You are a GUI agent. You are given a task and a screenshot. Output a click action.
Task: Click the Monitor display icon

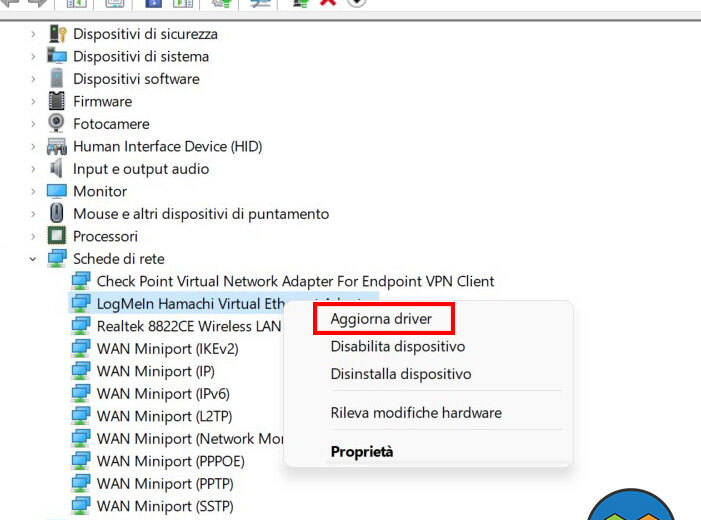point(57,191)
